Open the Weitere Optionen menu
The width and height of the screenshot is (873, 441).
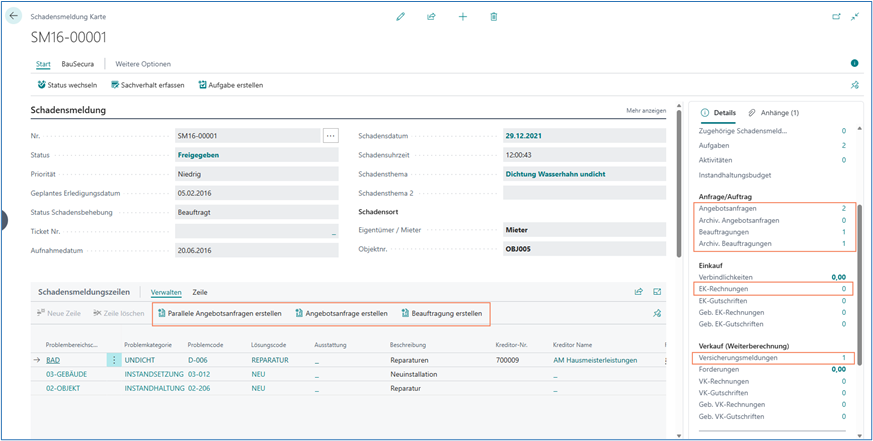(x=143, y=64)
